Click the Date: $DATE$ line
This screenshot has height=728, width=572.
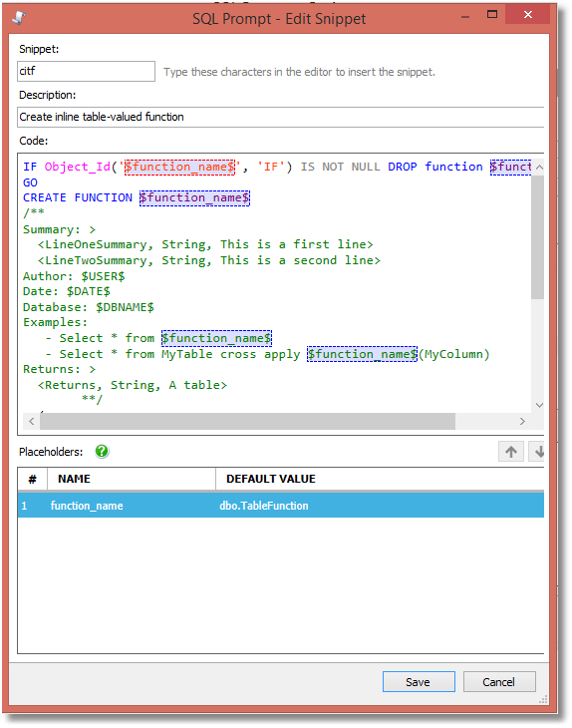[67, 291]
